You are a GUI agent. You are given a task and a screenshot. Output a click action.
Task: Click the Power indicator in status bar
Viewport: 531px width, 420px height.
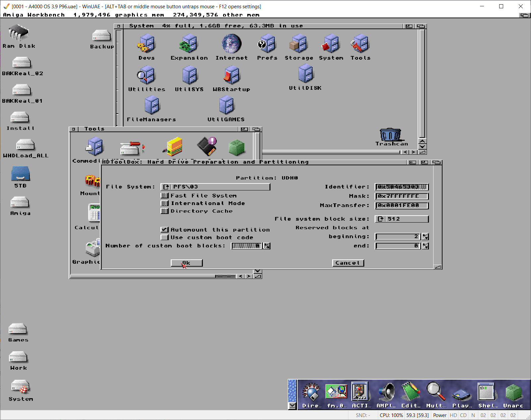tap(440, 415)
